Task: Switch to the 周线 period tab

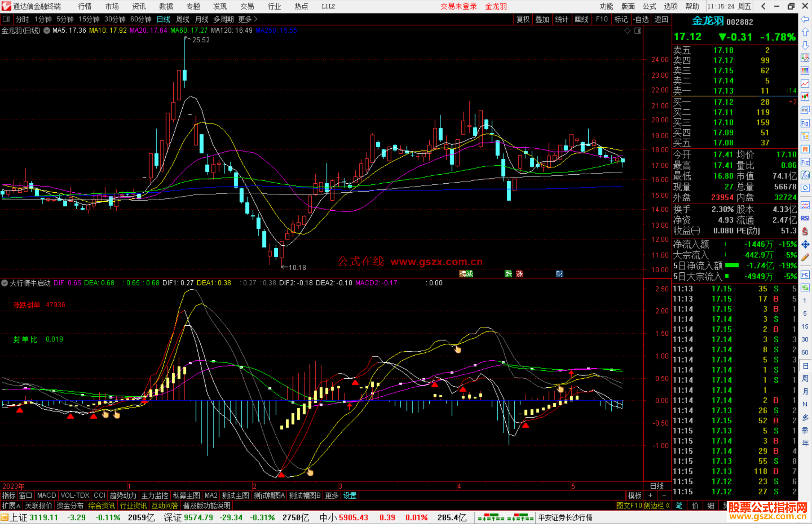Action: [x=183, y=19]
